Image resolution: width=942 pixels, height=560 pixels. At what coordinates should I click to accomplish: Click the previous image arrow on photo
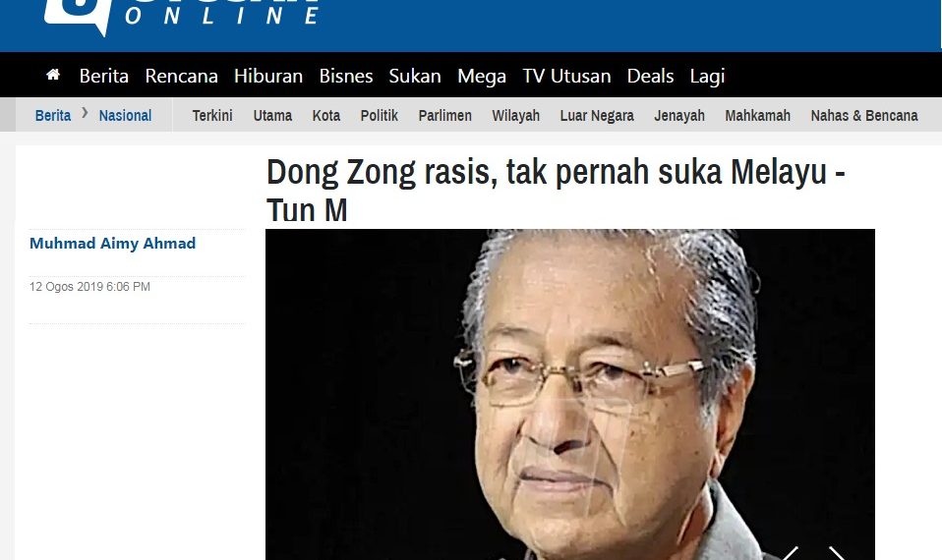click(x=790, y=553)
